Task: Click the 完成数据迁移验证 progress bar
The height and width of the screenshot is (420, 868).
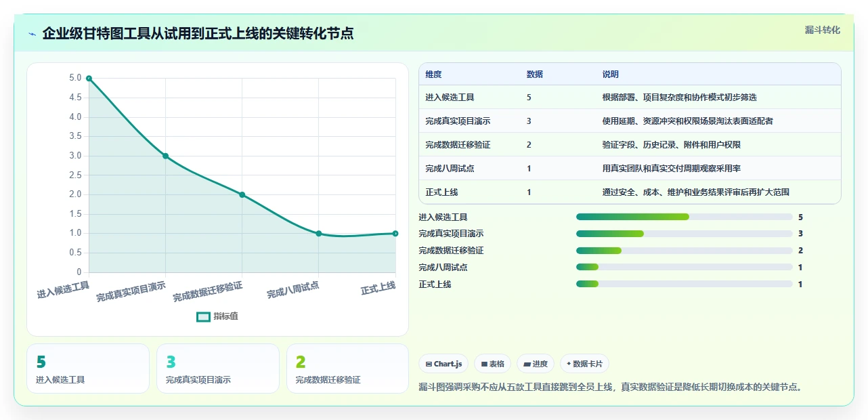Action: click(684, 251)
